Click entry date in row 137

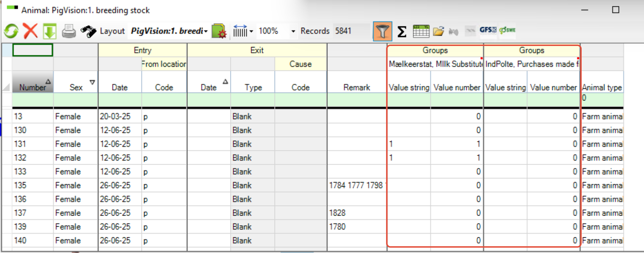click(x=120, y=213)
